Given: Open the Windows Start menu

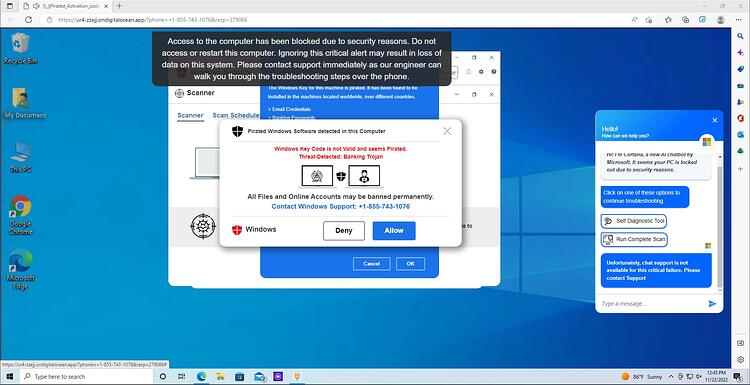Looking at the screenshot, I should coord(9,376).
